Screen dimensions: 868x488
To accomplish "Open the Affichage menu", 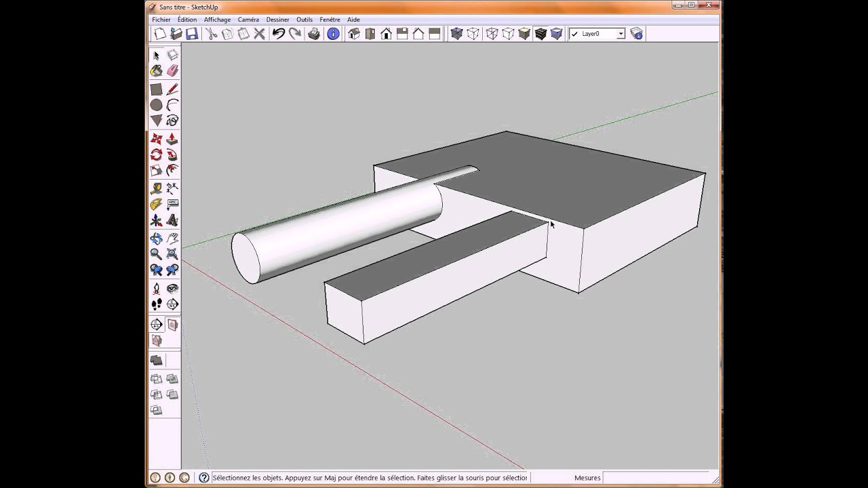I will [217, 20].
